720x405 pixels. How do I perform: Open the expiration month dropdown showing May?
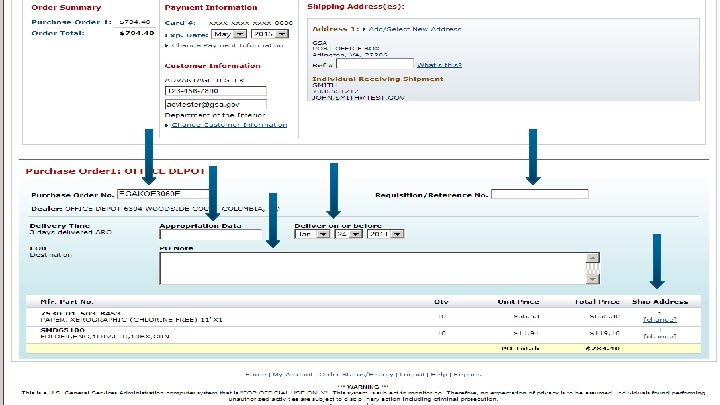229,34
